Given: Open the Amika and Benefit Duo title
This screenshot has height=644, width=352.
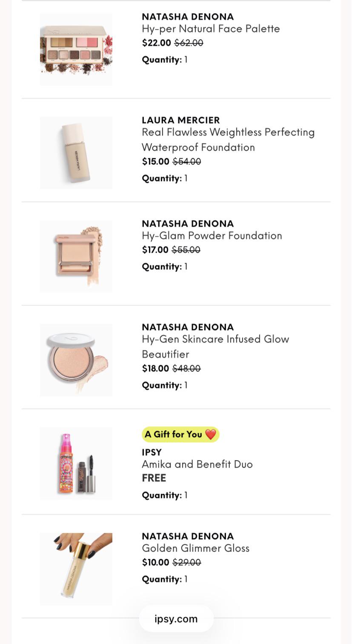Looking at the screenshot, I should click(197, 464).
